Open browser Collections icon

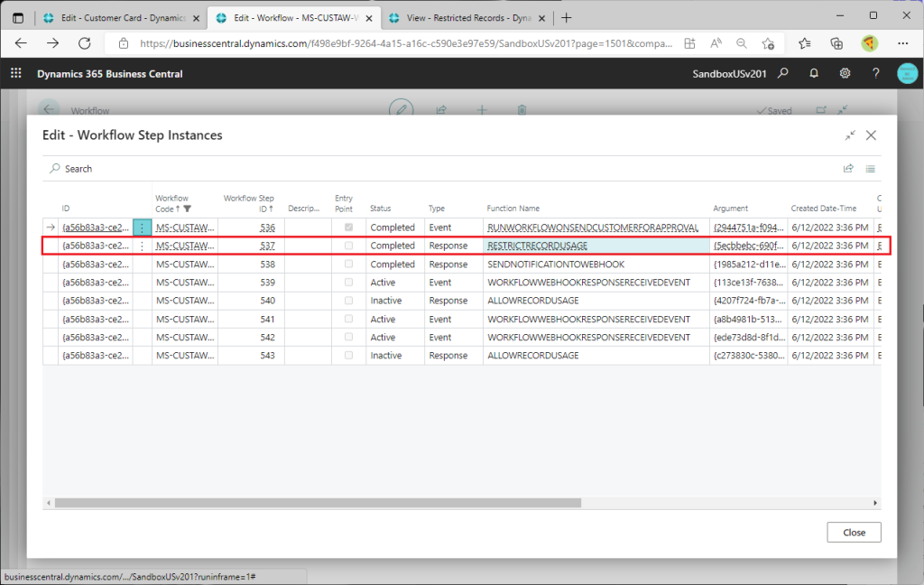click(x=836, y=43)
